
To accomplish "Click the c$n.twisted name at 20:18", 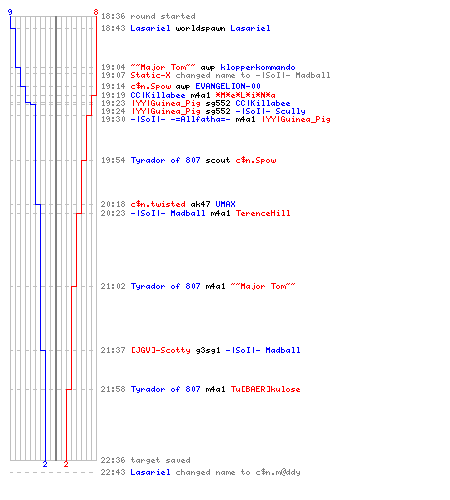I will [x=158, y=204].
